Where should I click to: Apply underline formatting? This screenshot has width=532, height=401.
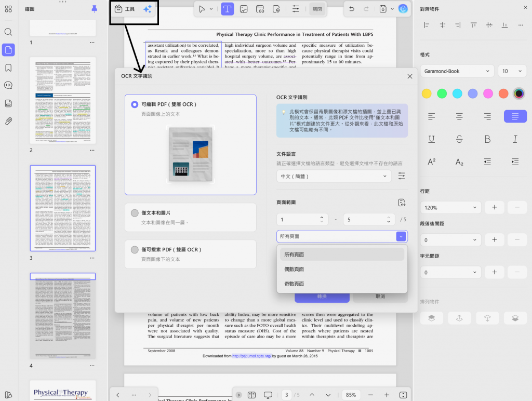(x=432, y=139)
